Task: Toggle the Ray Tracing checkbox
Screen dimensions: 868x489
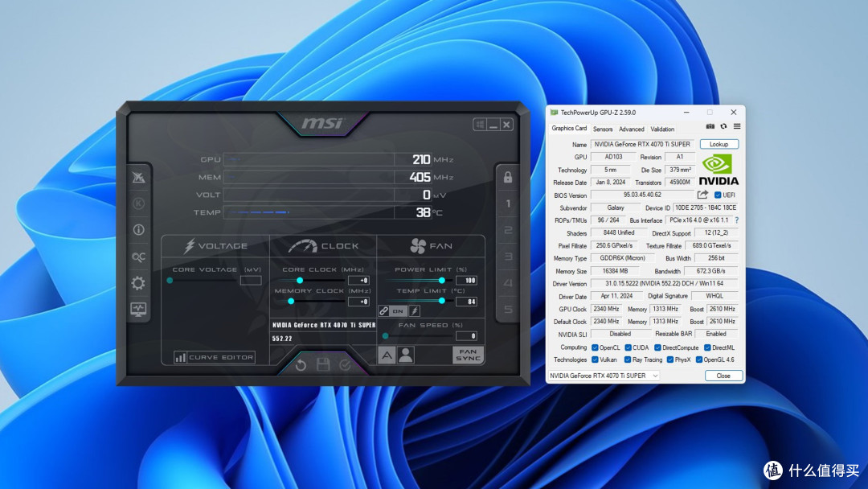Action: tap(627, 360)
